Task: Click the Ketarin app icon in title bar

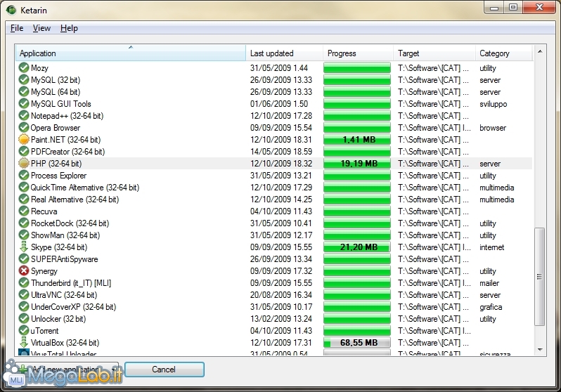Action: point(11,10)
